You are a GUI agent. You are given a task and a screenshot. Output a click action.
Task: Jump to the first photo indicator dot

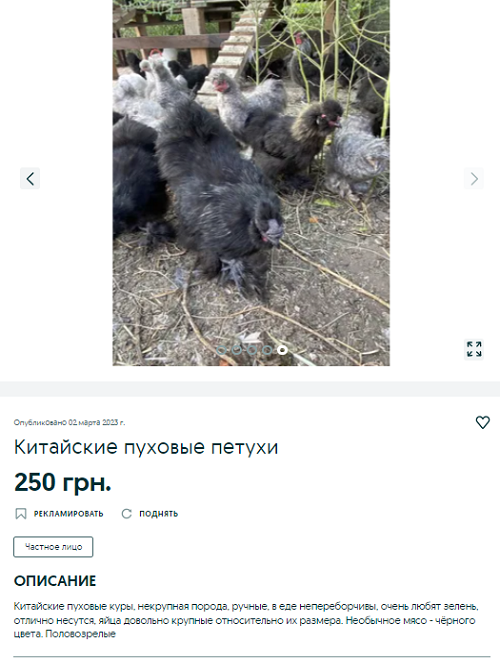click(x=221, y=350)
